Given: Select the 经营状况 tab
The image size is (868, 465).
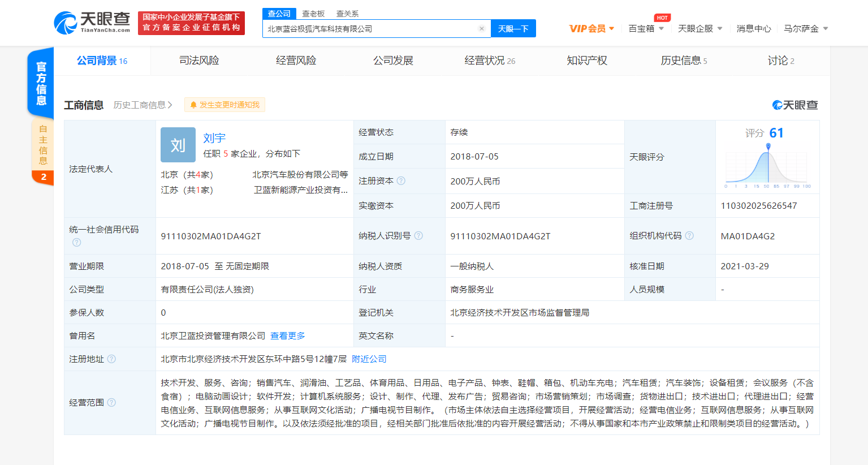Looking at the screenshot, I should click(x=490, y=61).
